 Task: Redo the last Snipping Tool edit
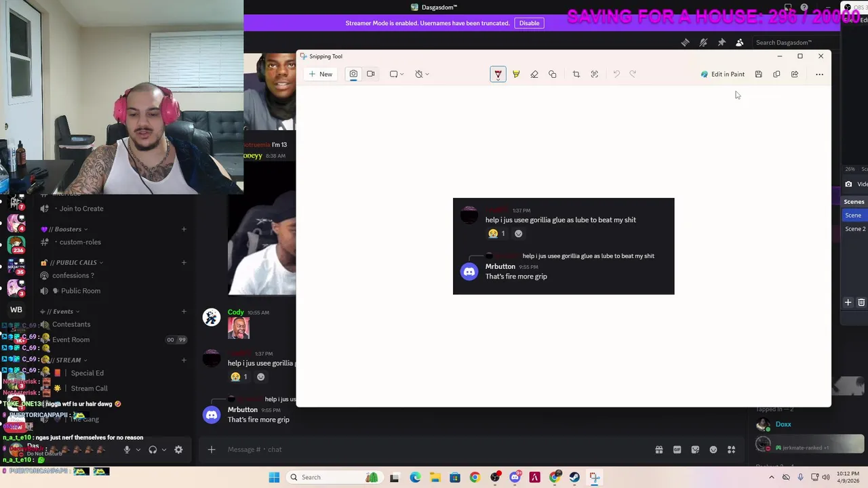point(633,74)
